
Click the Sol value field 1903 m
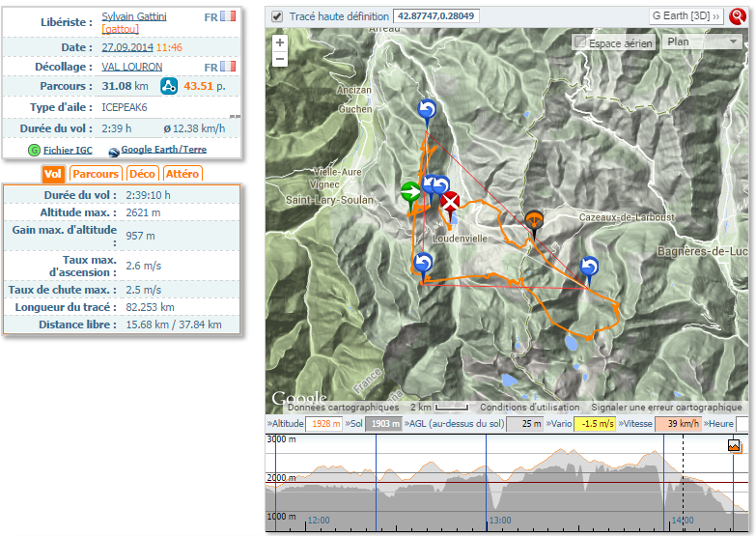tap(383, 424)
